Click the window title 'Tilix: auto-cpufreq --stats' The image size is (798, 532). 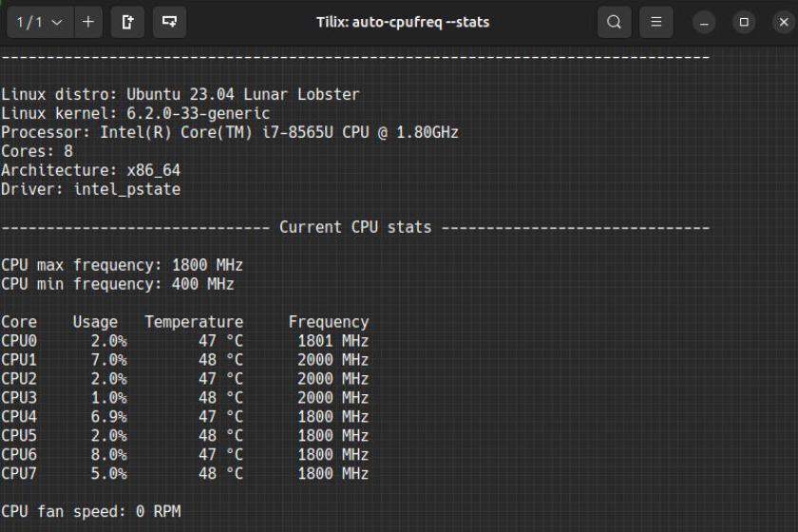[403, 23]
